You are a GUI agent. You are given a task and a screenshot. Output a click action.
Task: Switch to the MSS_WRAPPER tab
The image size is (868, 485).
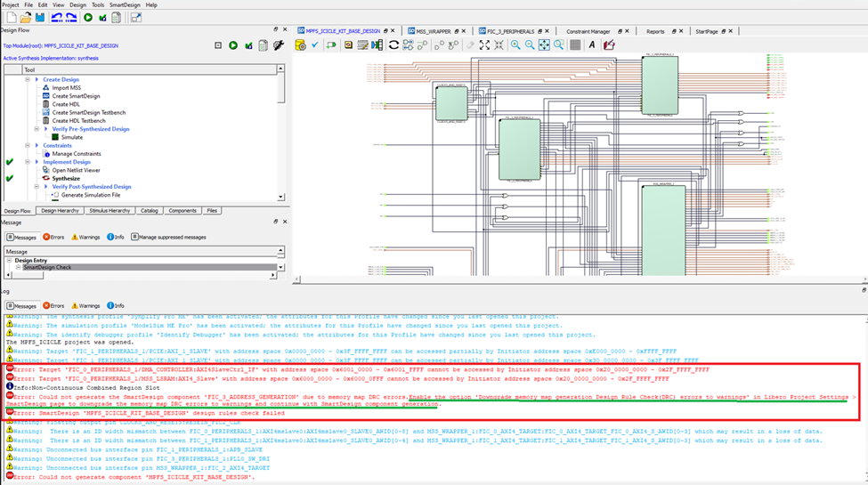[433, 31]
